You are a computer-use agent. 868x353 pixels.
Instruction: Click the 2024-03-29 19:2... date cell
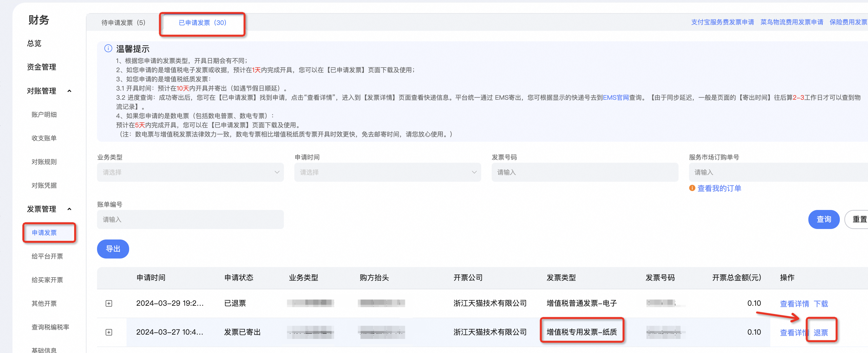[x=169, y=303]
